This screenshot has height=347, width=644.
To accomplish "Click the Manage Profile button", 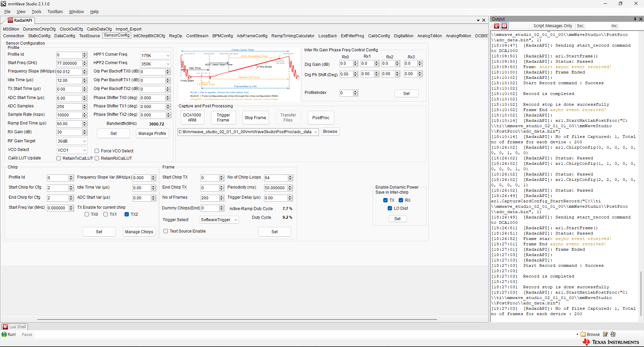I will (152, 134).
